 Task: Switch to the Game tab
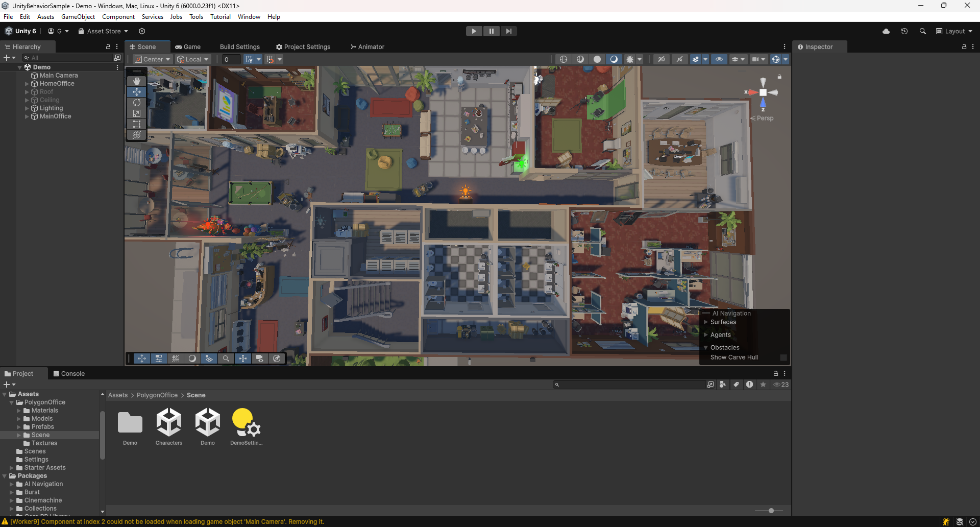(188, 46)
